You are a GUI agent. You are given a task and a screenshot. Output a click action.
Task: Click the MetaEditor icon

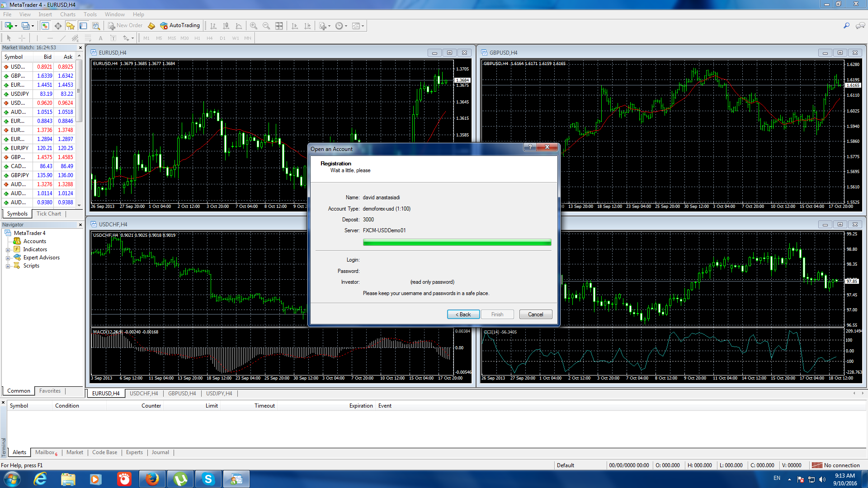151,26
